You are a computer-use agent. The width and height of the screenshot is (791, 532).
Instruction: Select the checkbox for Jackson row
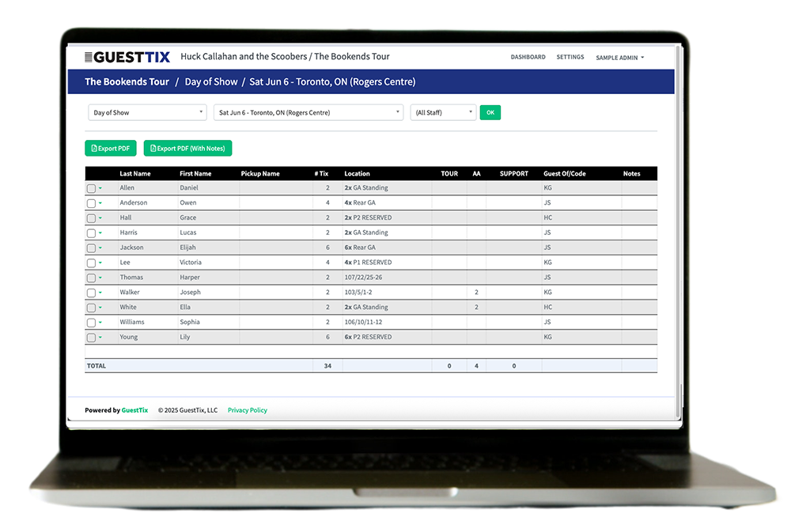tap(91, 248)
